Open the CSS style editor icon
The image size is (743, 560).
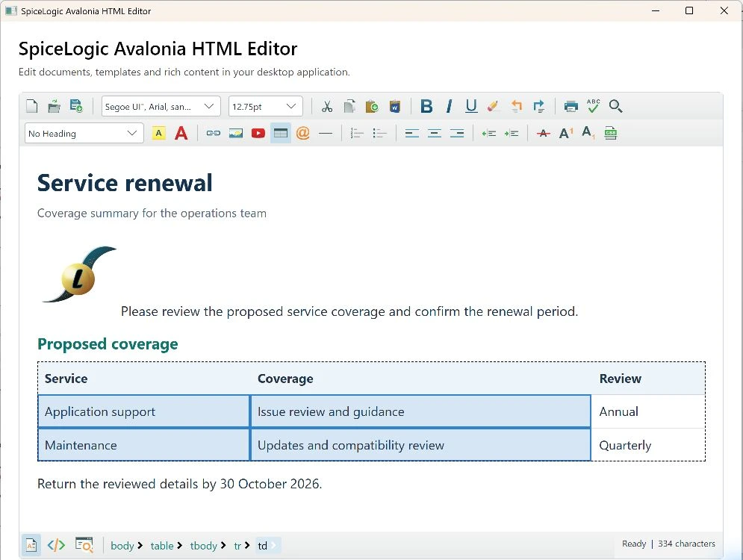click(x=610, y=133)
